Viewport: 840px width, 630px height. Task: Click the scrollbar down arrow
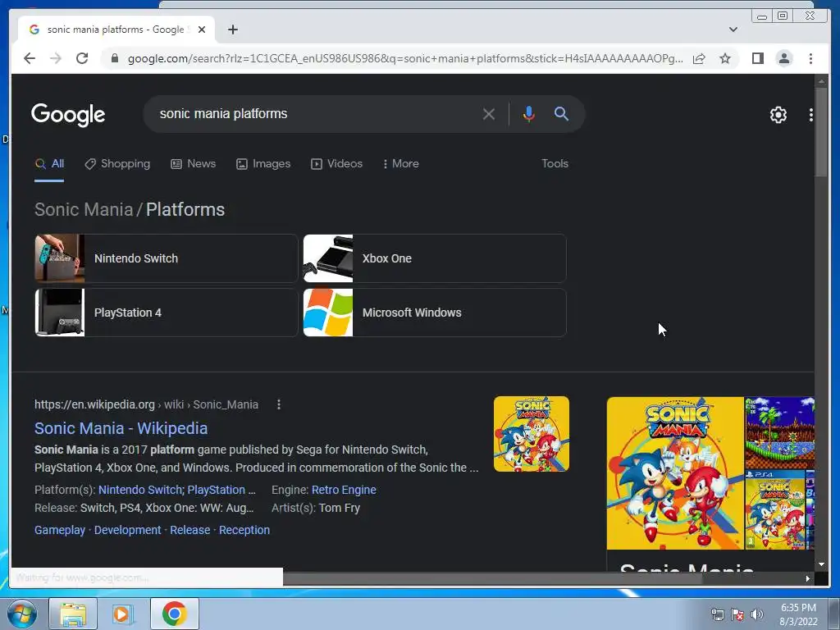[x=820, y=564]
